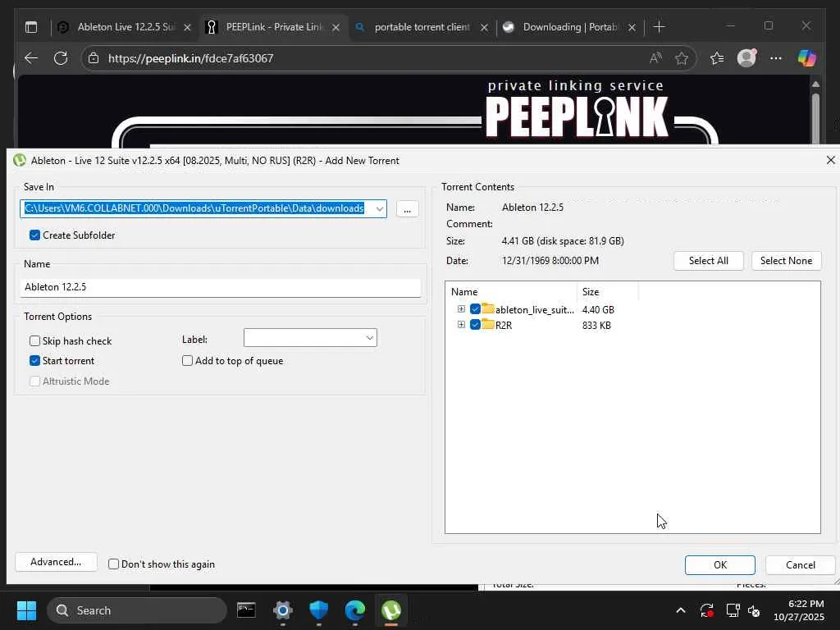840x630 pixels.
Task: Open Settings gear on taskbar
Action: point(282,610)
